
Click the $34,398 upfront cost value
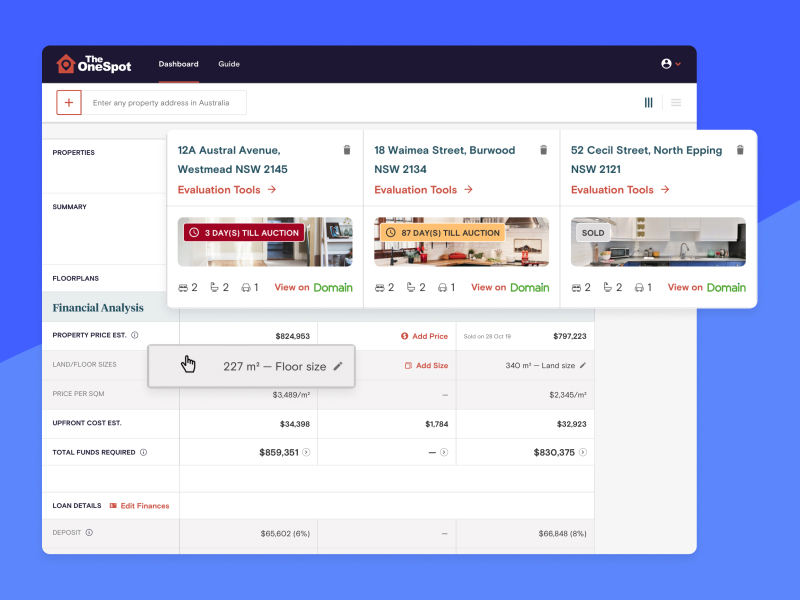295,424
